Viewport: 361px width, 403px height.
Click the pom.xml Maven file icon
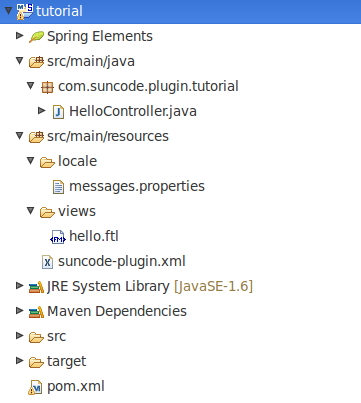(x=35, y=387)
